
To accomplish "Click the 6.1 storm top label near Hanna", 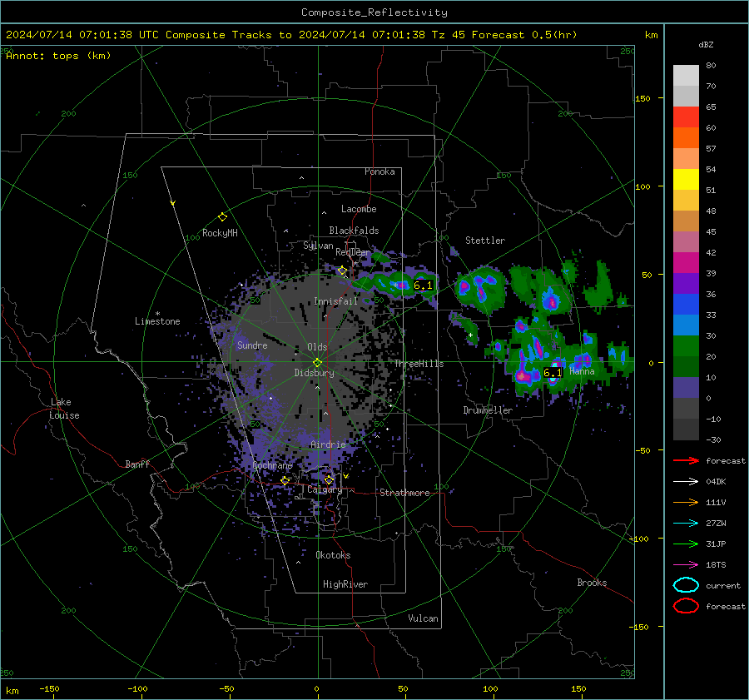I will [x=553, y=372].
